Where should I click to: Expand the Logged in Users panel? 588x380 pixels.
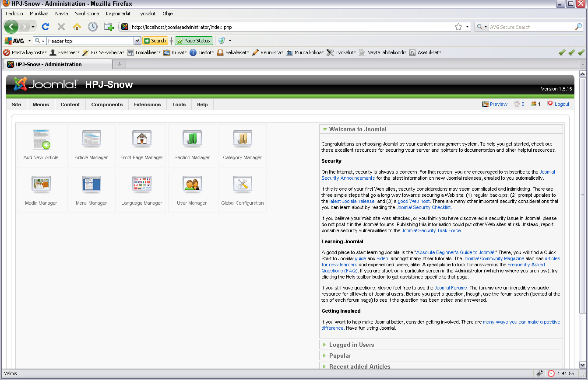coord(441,345)
